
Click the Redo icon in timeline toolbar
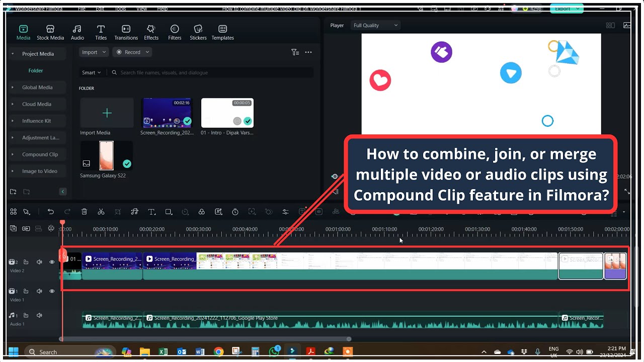[x=67, y=212]
